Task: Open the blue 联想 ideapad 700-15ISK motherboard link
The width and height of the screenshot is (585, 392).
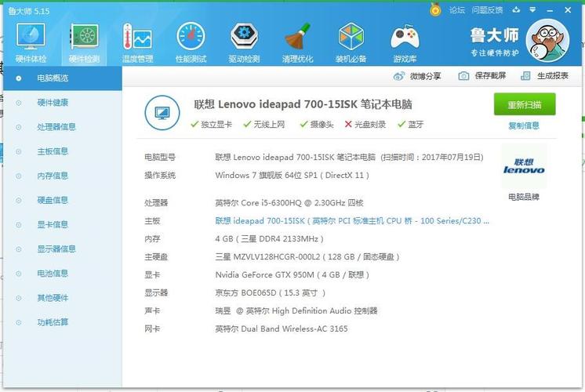Action: click(352, 221)
